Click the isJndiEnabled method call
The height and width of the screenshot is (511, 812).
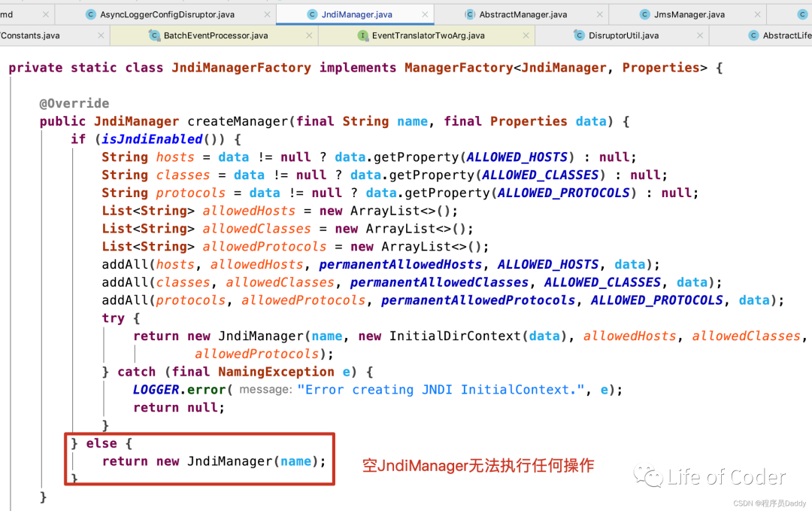151,139
